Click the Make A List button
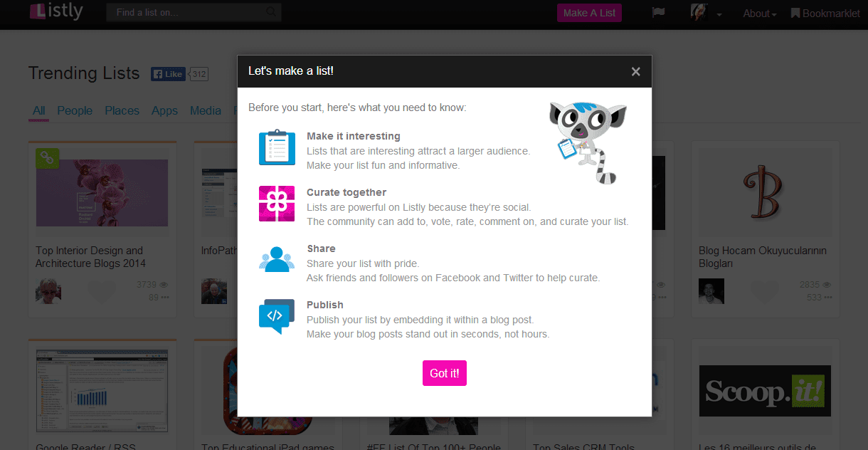Screen dimensions: 868x450 (589, 13)
